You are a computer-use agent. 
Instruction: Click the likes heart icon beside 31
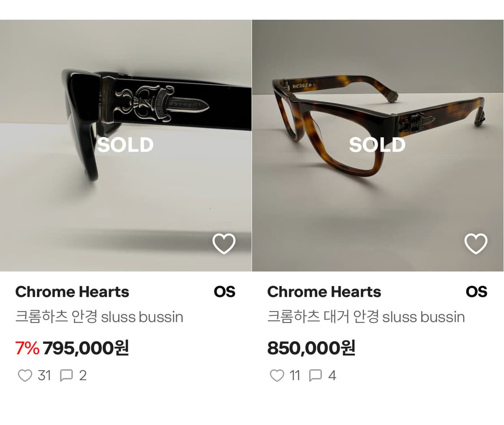(x=25, y=375)
